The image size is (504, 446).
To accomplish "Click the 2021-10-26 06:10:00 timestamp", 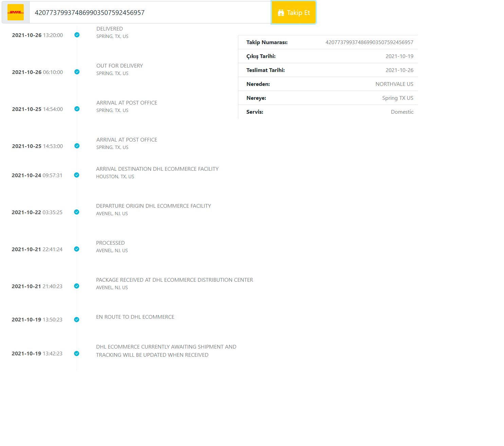I will (37, 72).
